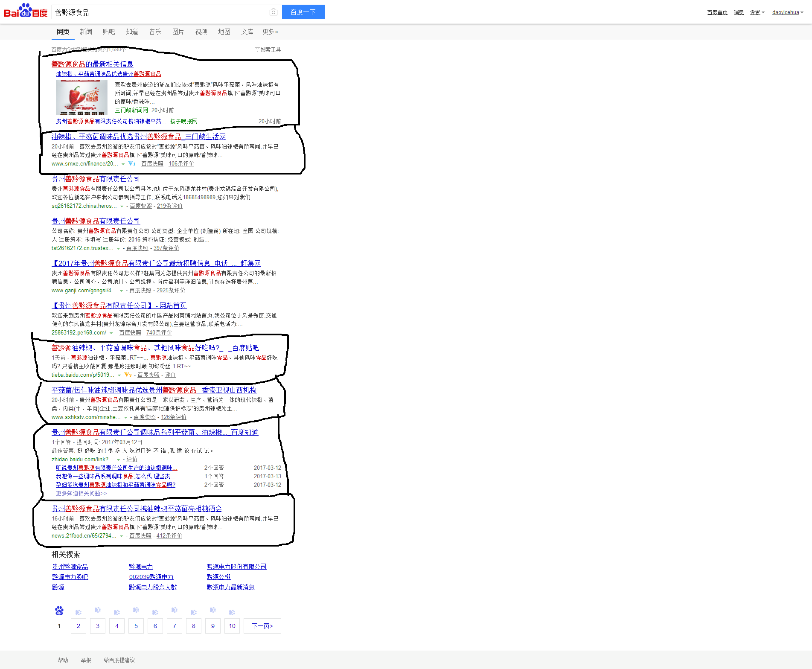
Task: Open the 举报 footer link
Action: (86, 660)
